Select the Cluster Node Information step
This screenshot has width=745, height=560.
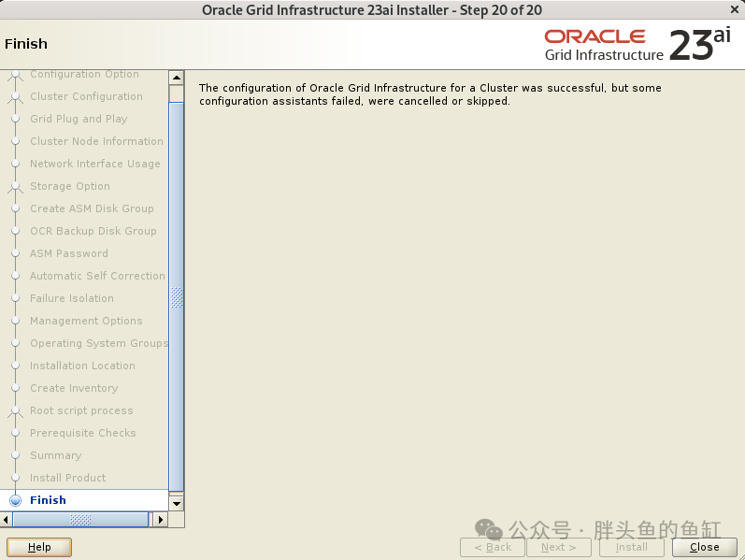tap(96, 141)
